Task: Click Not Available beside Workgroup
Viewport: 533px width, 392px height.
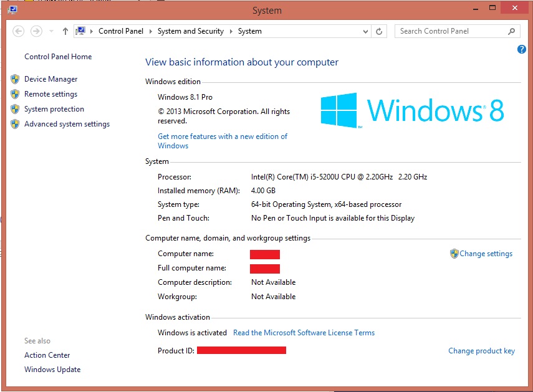Action: (273, 297)
